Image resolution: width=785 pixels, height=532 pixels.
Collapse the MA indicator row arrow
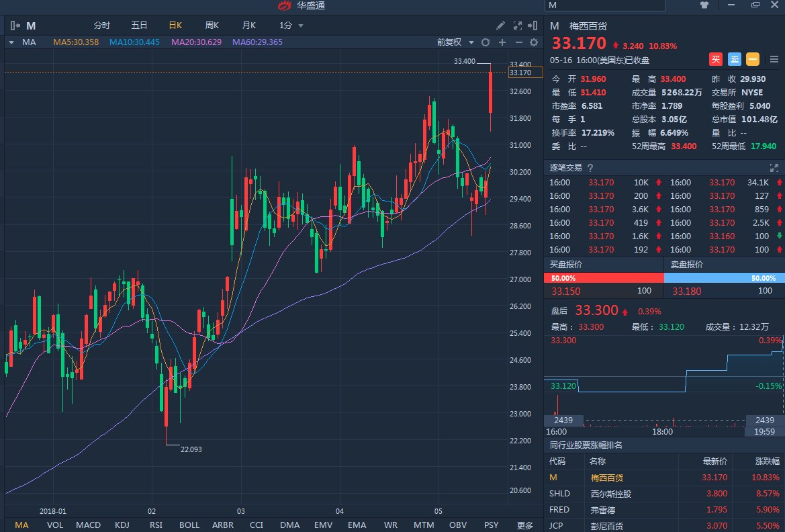click(11, 42)
